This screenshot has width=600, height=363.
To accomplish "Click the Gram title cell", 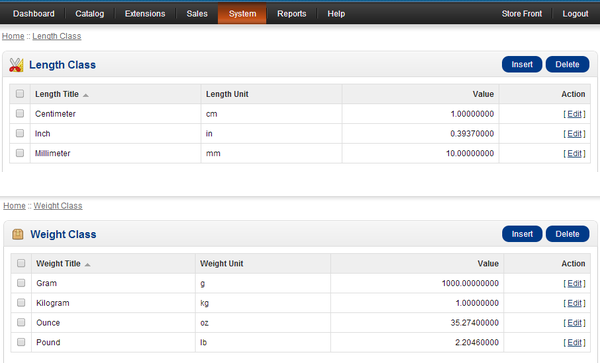I will pos(113,283).
